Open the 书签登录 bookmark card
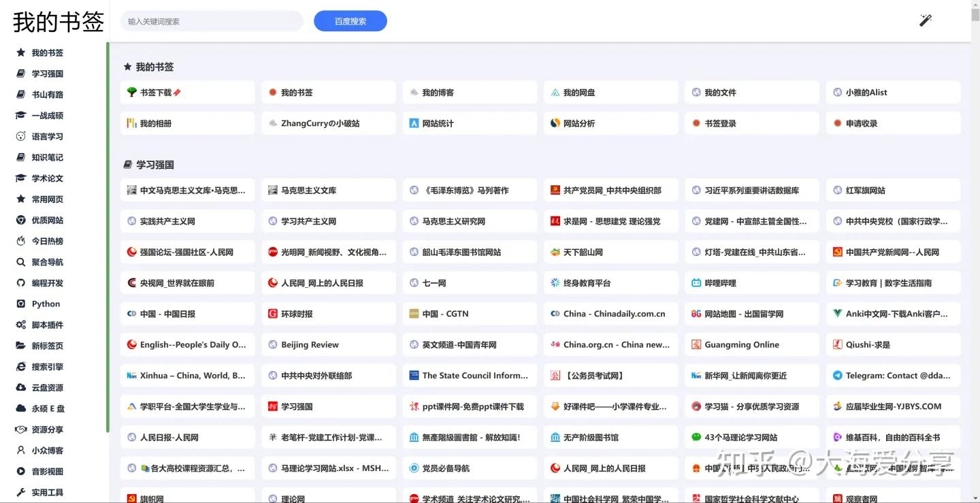980x503 pixels. click(x=752, y=123)
